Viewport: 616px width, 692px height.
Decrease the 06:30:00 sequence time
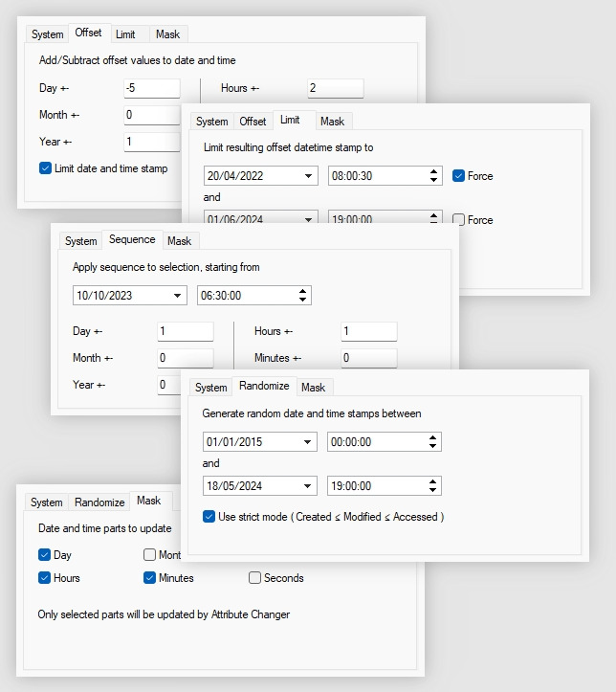click(303, 300)
